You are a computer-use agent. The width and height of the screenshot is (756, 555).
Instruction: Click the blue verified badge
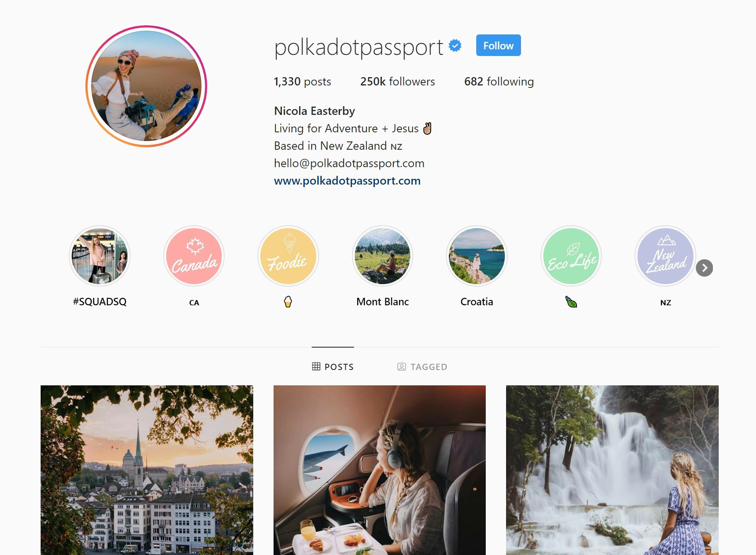(x=455, y=46)
